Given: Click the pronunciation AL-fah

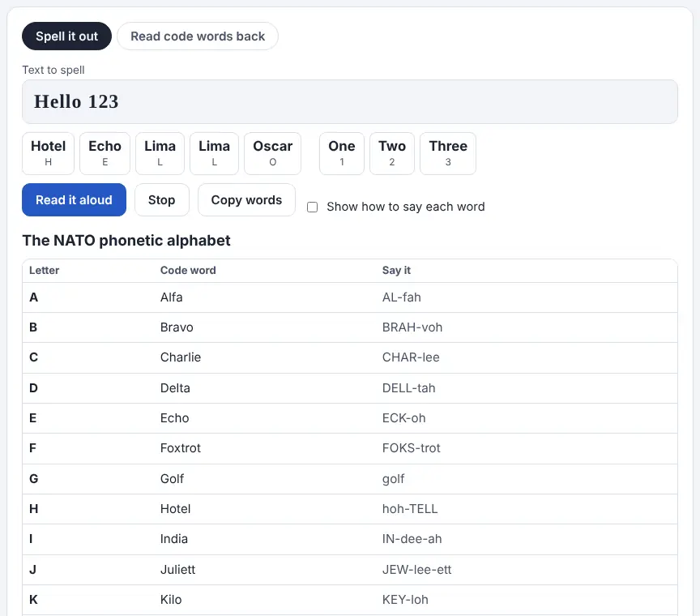Looking at the screenshot, I should [x=401, y=297].
